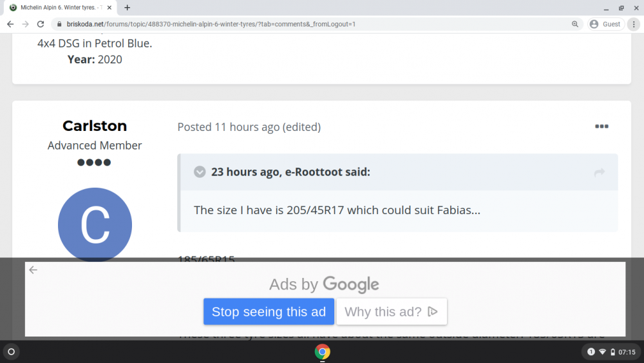Open the Chrome OS launcher circle
644x363 pixels.
pos(11,352)
